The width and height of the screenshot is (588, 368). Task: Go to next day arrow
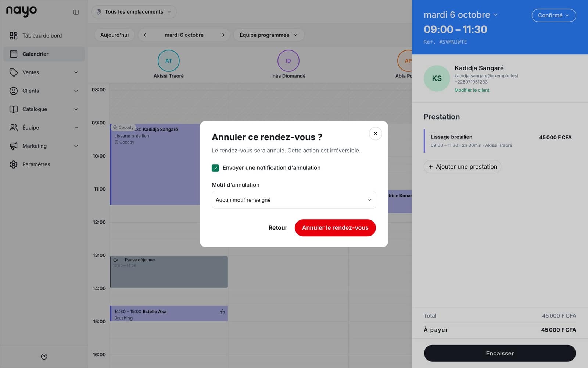(223, 35)
